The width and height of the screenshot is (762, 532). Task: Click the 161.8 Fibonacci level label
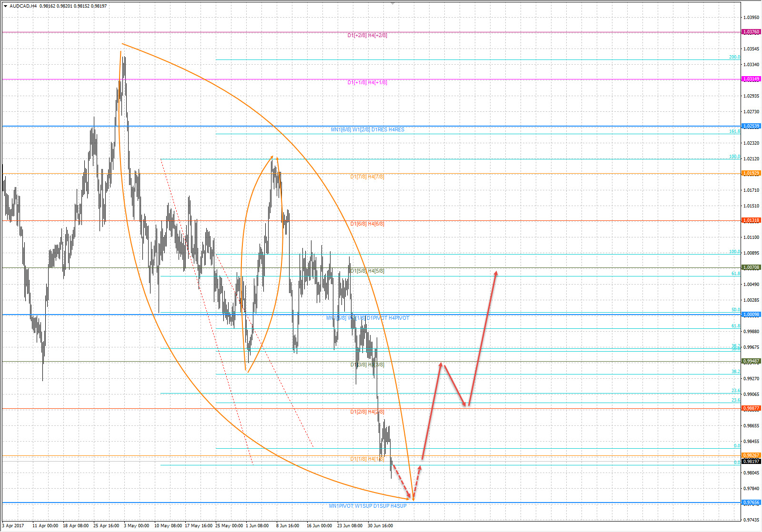click(734, 131)
